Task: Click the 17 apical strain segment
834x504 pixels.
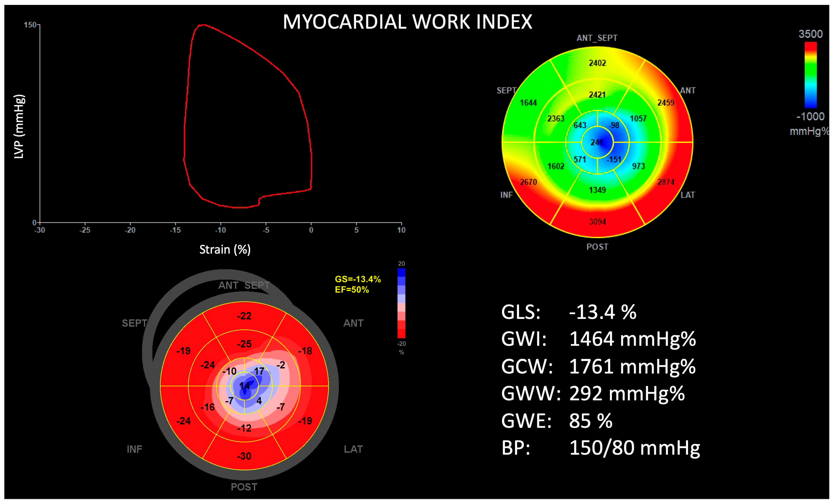Action: pyautogui.click(x=259, y=371)
